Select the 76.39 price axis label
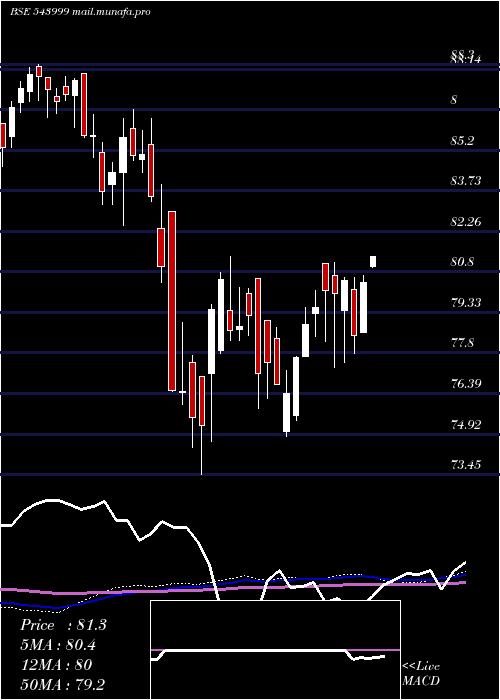This screenshot has height=700, width=500. (x=466, y=383)
